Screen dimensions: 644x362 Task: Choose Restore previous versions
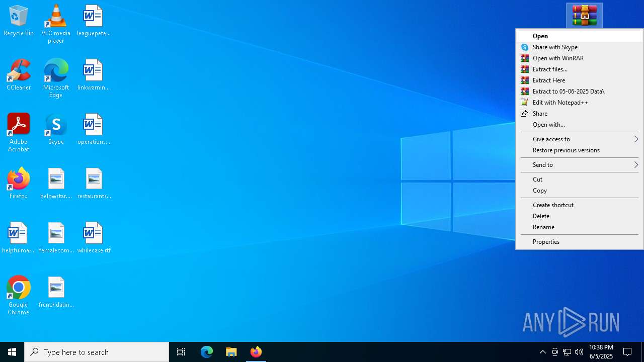[x=580, y=150]
